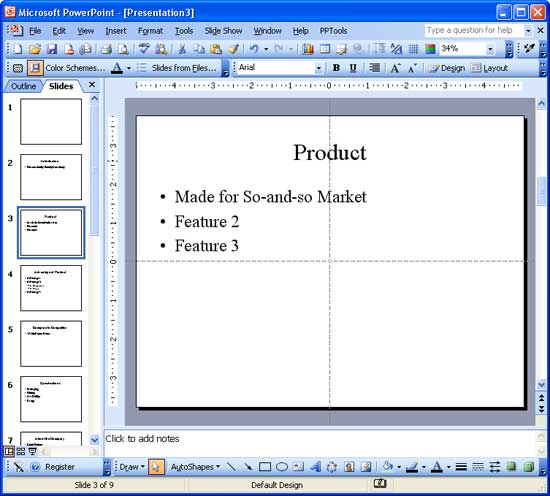Switch to Normal View button

point(9,451)
